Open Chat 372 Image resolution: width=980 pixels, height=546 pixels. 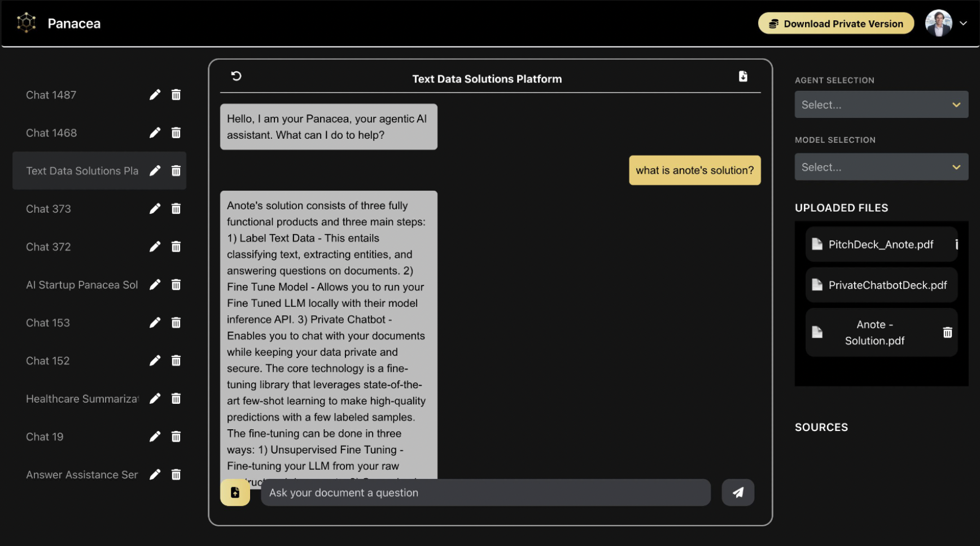point(49,246)
